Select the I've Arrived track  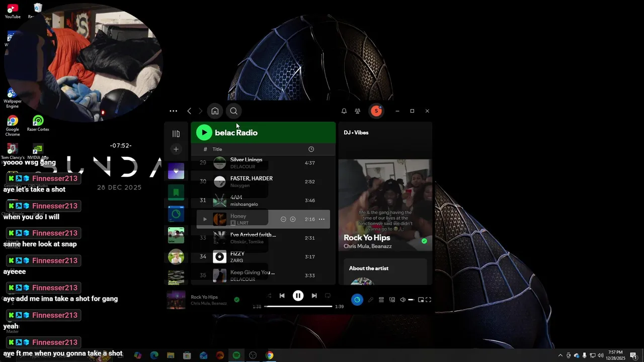(263, 238)
